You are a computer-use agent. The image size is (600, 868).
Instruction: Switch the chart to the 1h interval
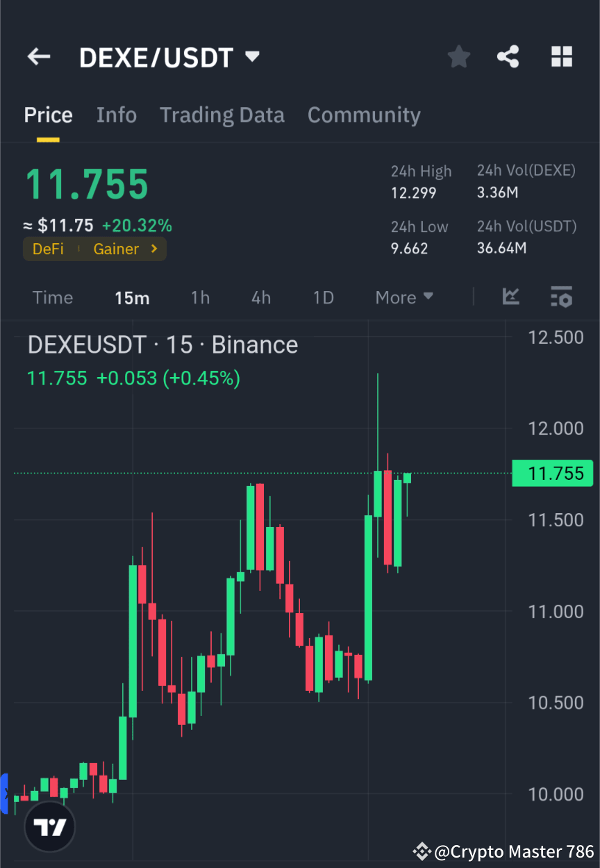[200, 297]
